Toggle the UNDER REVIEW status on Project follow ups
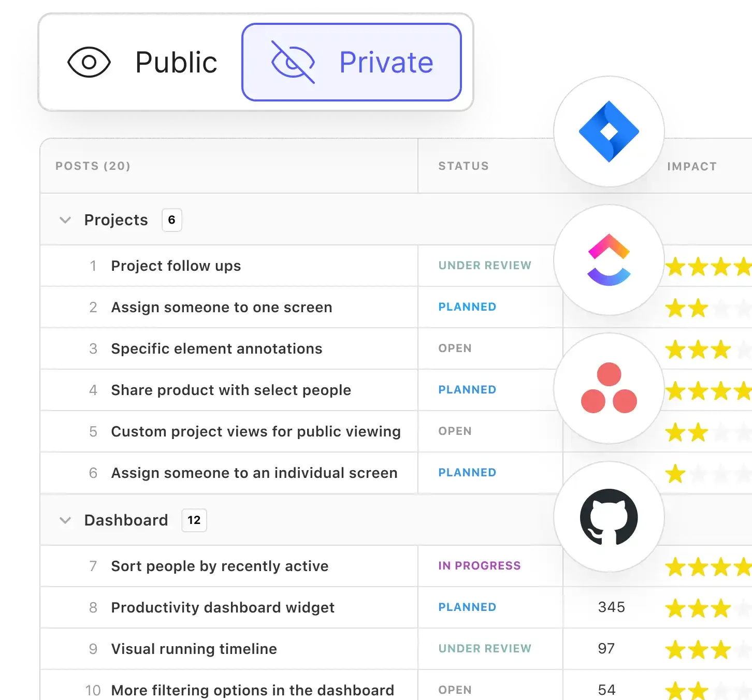This screenshot has width=752, height=700. [485, 266]
